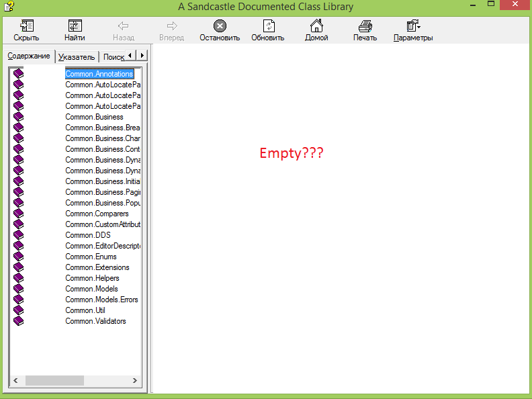Select the Common.Annotations tree entry
The width and height of the screenshot is (532, 399).
coord(99,74)
